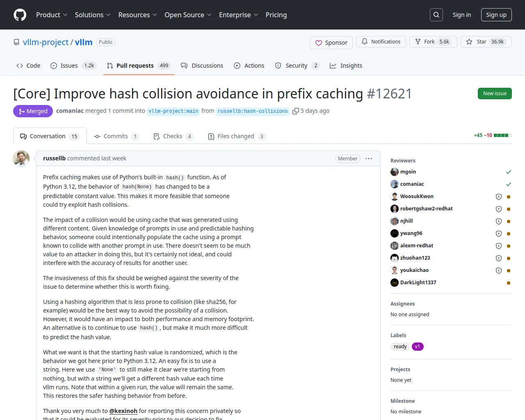
Task: Click the purple Merged status badge
Action: (33, 111)
